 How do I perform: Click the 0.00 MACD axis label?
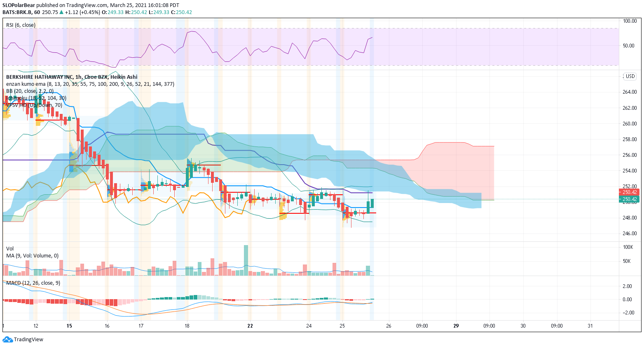627,300
